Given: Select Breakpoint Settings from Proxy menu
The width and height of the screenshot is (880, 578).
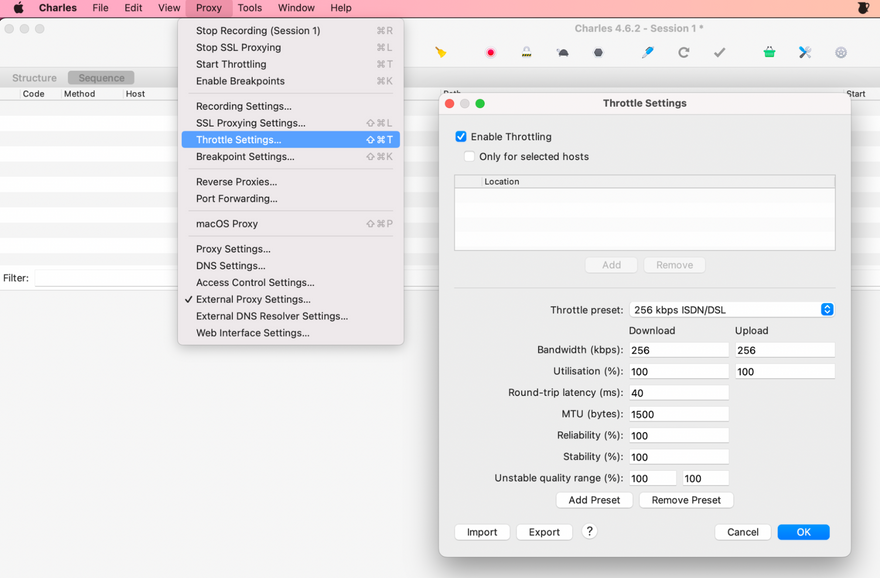Looking at the screenshot, I should coord(245,157).
